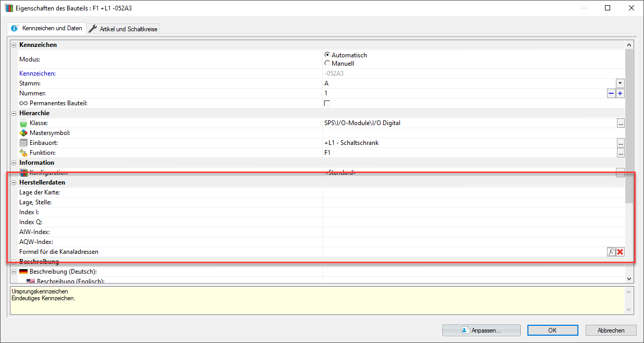This screenshot has width=644, height=343.
Task: Open the Stamm dropdown arrow
Action: [x=620, y=83]
